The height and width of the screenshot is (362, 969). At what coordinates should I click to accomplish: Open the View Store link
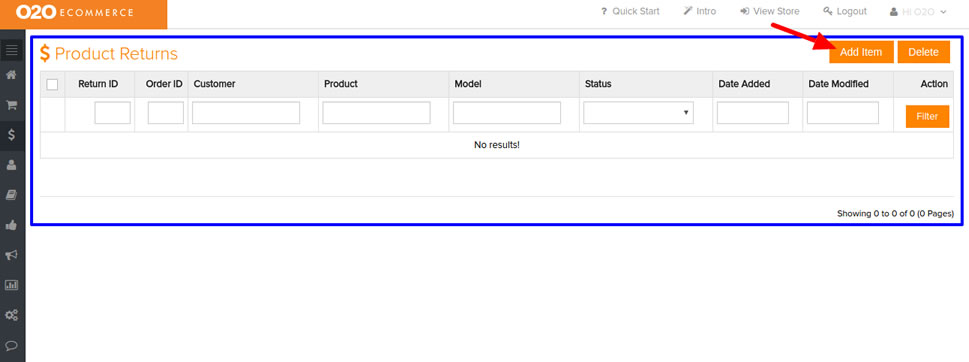[770, 12]
